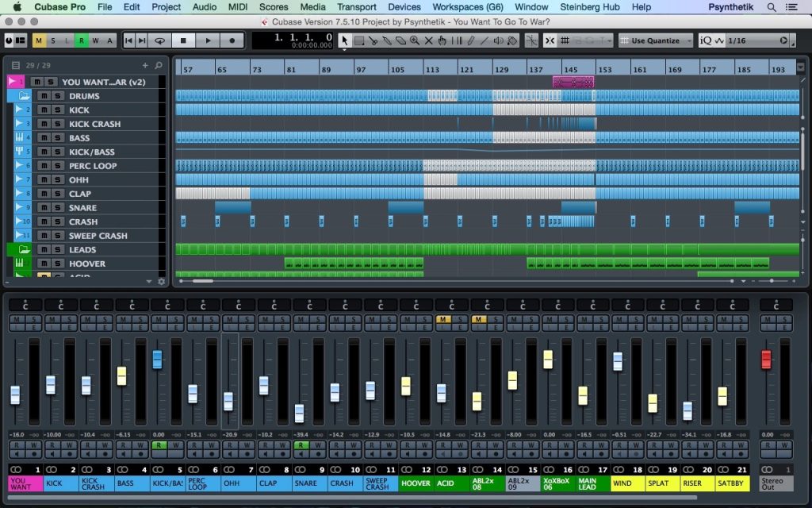Unmute the ACID mixer channel
This screenshot has height=508, width=812.
(x=442, y=319)
